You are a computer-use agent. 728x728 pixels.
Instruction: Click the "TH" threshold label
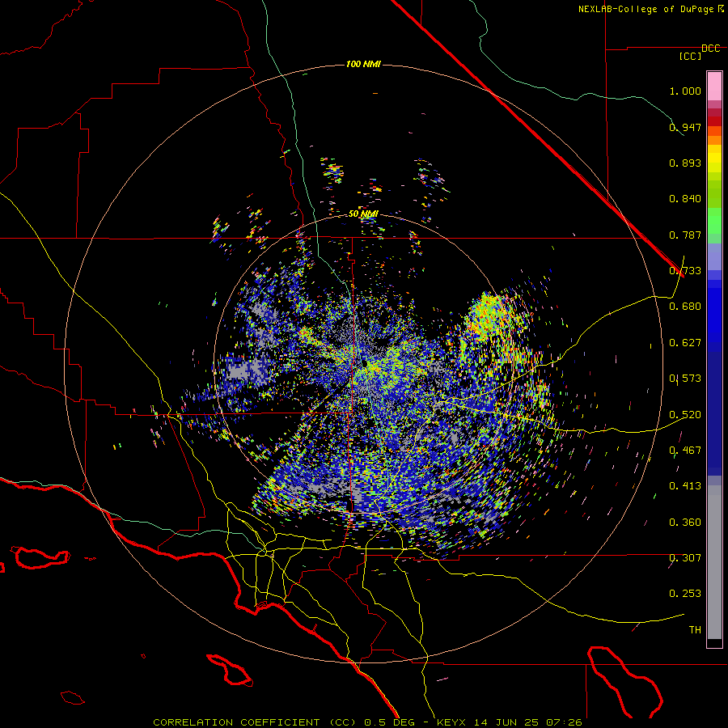tap(695, 630)
